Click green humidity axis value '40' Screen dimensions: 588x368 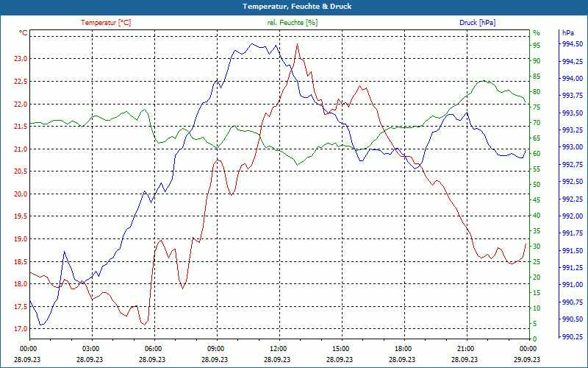pos(537,216)
